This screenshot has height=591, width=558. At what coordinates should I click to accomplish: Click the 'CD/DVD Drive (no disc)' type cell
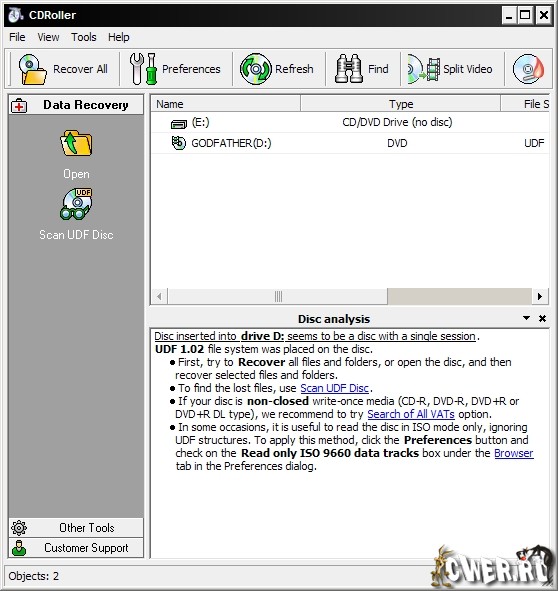(x=397, y=122)
